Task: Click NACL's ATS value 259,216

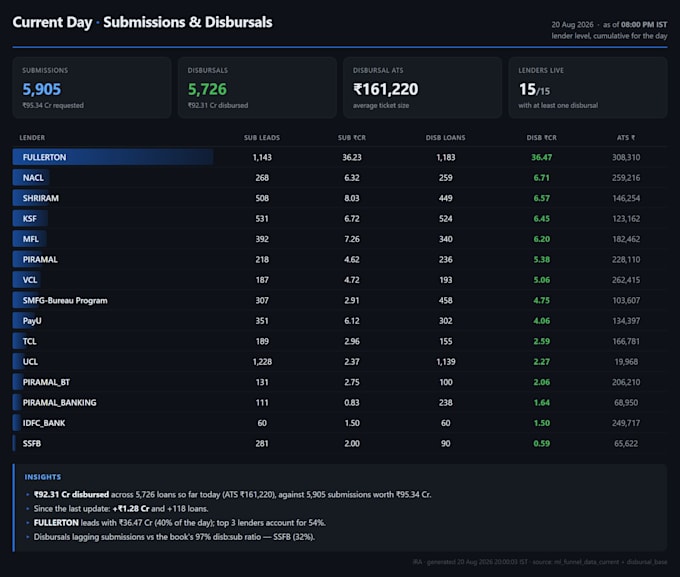Action: (626, 177)
